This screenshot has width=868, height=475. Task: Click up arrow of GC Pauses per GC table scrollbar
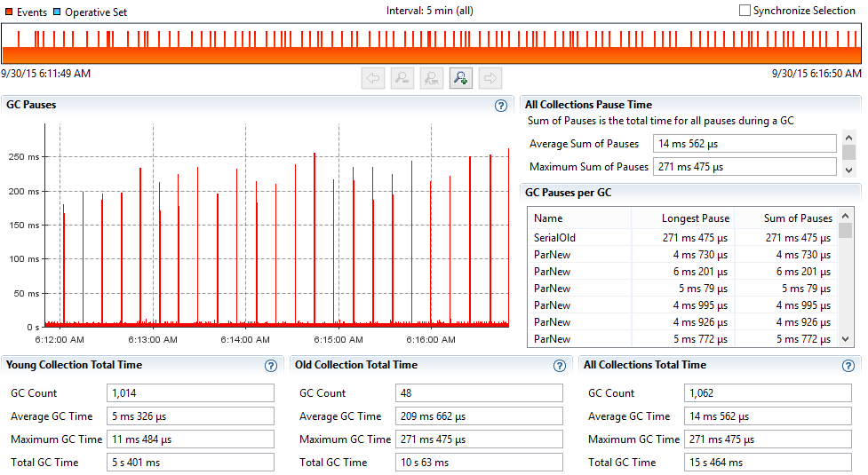coord(845,216)
